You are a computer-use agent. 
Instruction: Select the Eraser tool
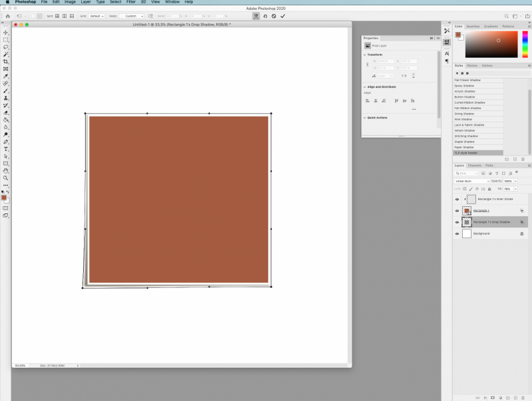6,112
